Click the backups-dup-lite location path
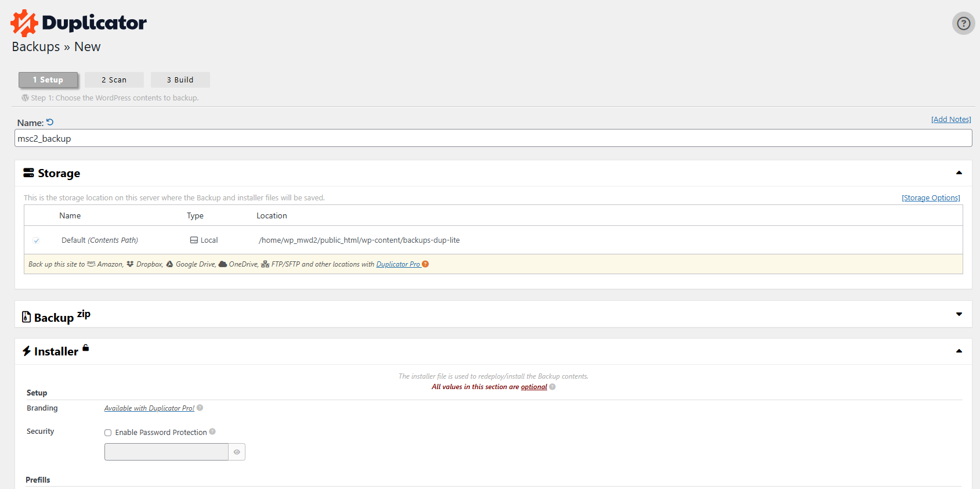Viewport: 980px width, 489px height. tap(359, 240)
